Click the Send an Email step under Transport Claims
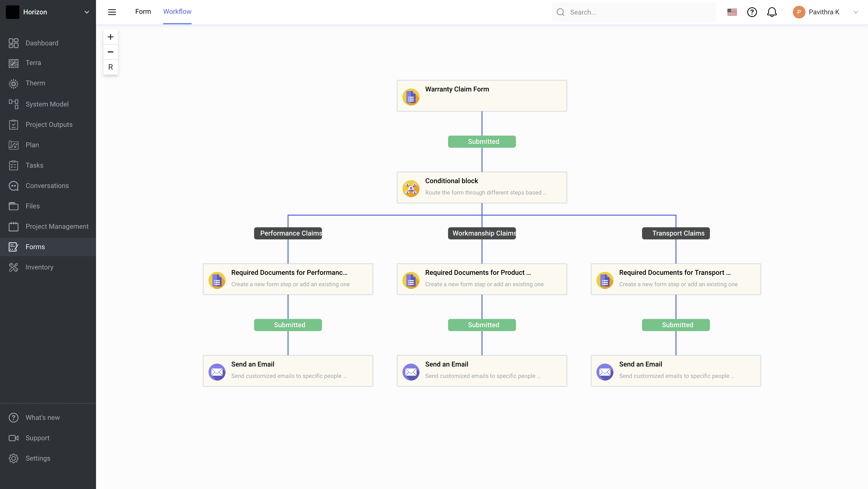Image resolution: width=868 pixels, height=489 pixels. (x=675, y=370)
